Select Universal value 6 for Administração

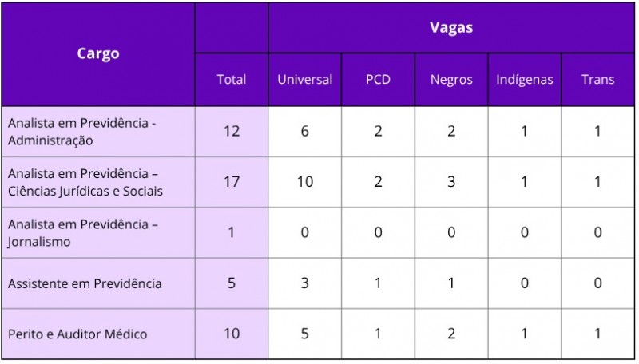click(304, 132)
